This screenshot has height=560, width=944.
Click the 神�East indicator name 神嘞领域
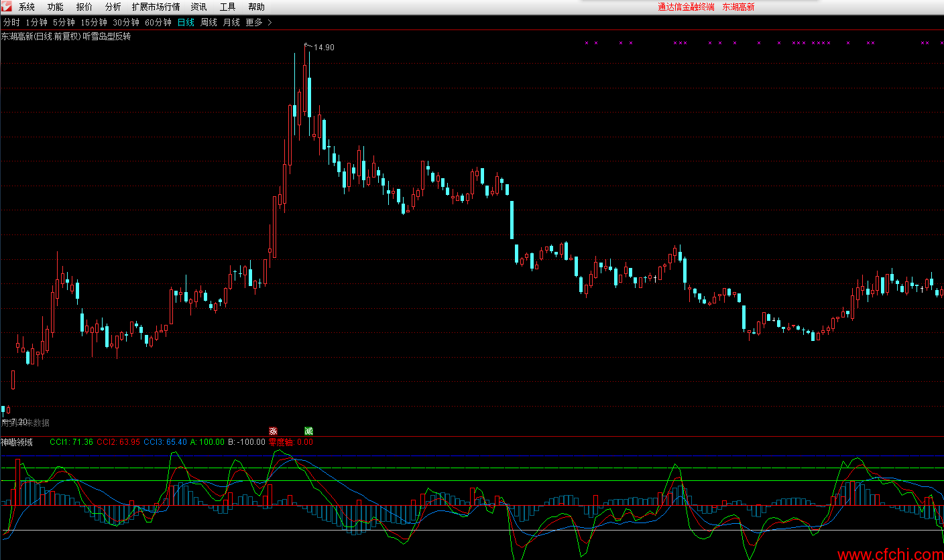point(17,442)
